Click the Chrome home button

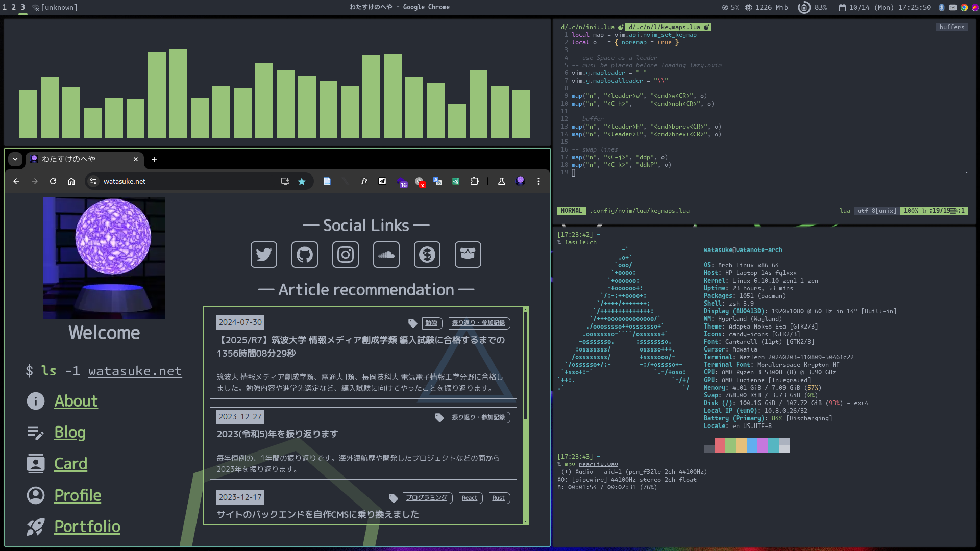tap(71, 181)
